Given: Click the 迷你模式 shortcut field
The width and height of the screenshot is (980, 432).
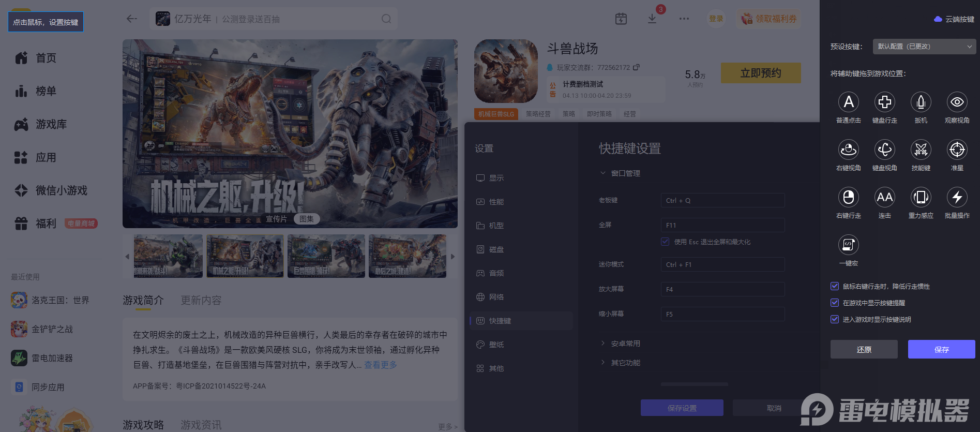Looking at the screenshot, I should tap(723, 264).
